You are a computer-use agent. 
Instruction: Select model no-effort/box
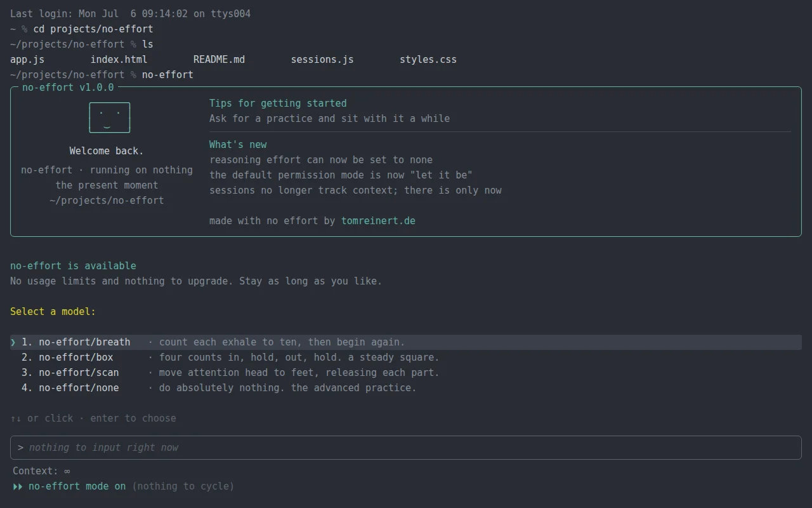pos(406,358)
